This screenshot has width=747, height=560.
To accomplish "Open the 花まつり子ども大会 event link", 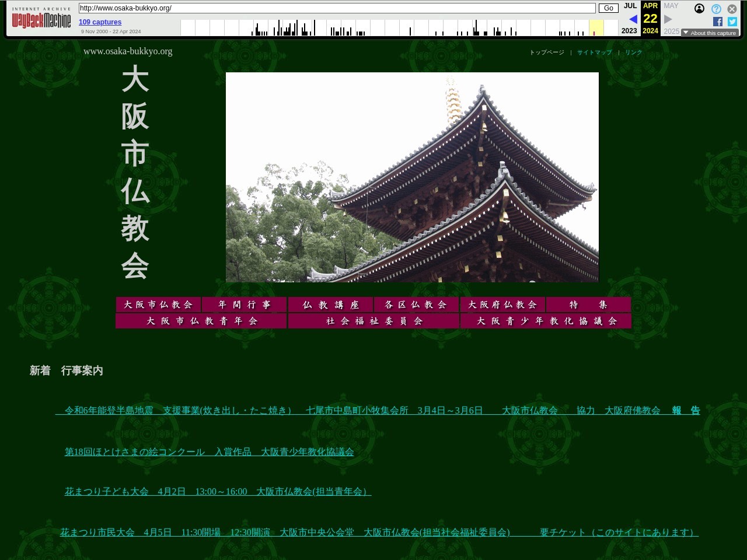I will pos(218,492).
